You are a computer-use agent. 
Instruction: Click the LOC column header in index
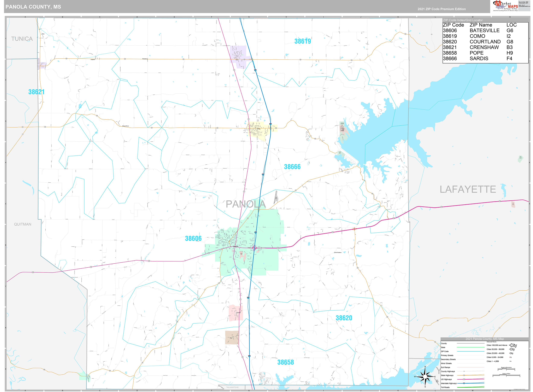511,25
